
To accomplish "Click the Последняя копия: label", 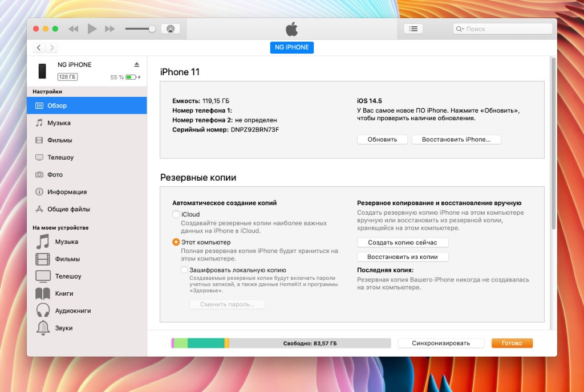I will (385, 270).
